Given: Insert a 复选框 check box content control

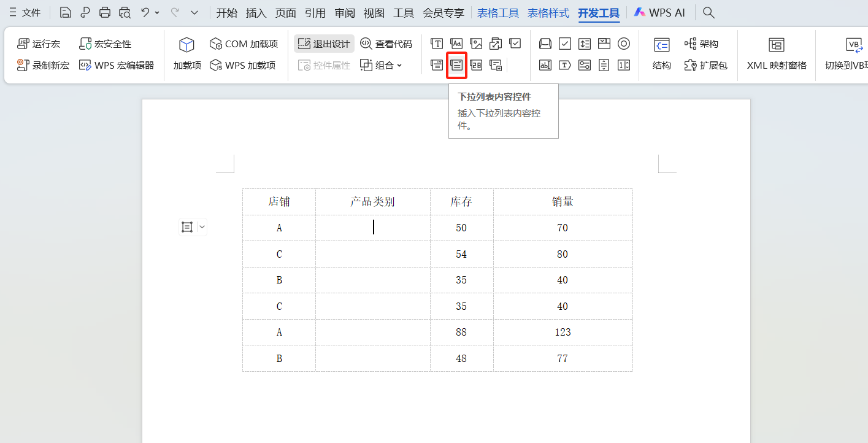Looking at the screenshot, I should (x=515, y=44).
